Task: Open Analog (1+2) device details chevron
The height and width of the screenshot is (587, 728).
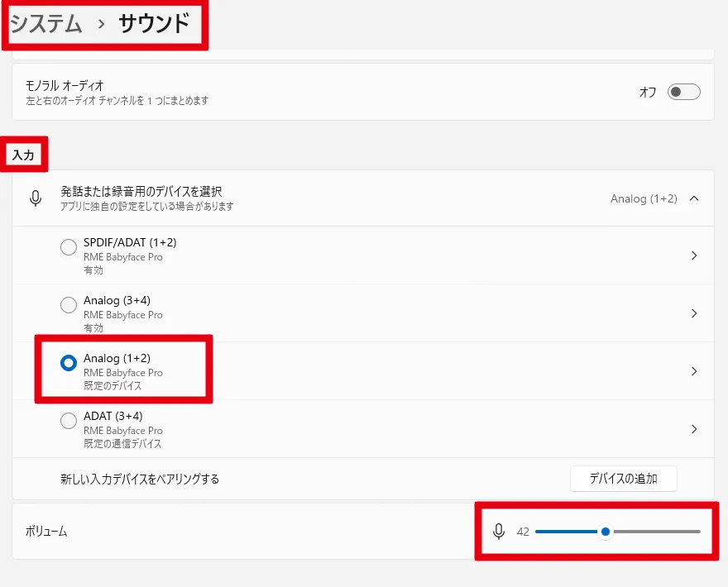Action: [x=694, y=371]
